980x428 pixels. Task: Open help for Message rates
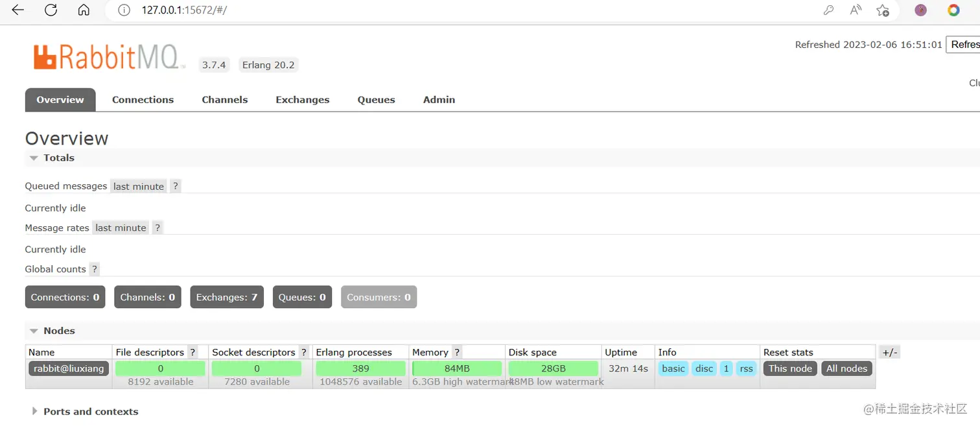[x=157, y=228]
